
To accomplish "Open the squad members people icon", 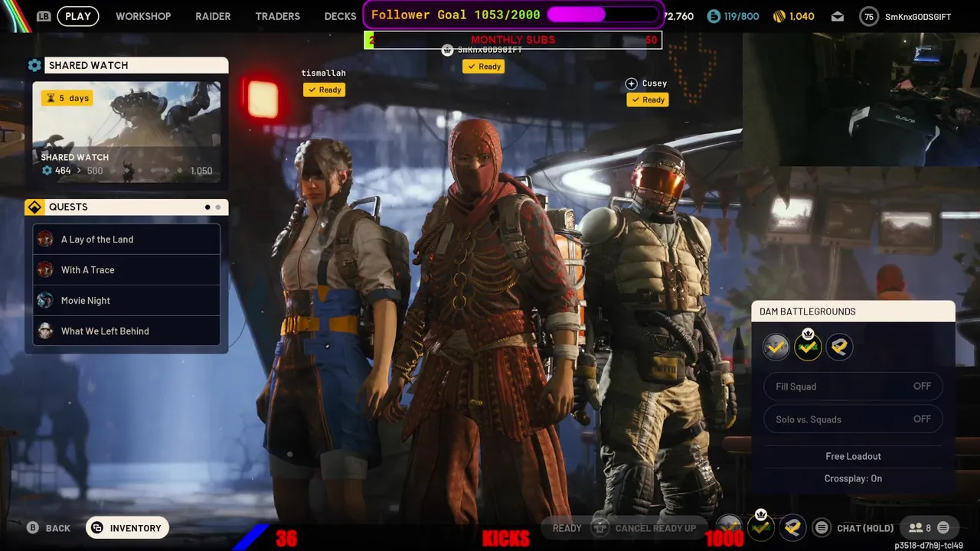I will click(x=916, y=528).
